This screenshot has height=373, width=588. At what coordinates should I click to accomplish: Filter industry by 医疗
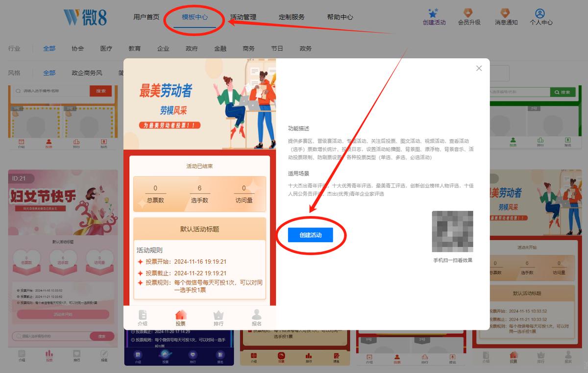coord(106,49)
